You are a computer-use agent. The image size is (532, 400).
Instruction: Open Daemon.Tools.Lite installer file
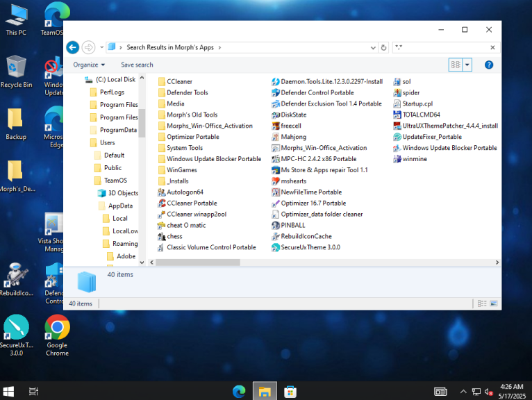[327, 81]
